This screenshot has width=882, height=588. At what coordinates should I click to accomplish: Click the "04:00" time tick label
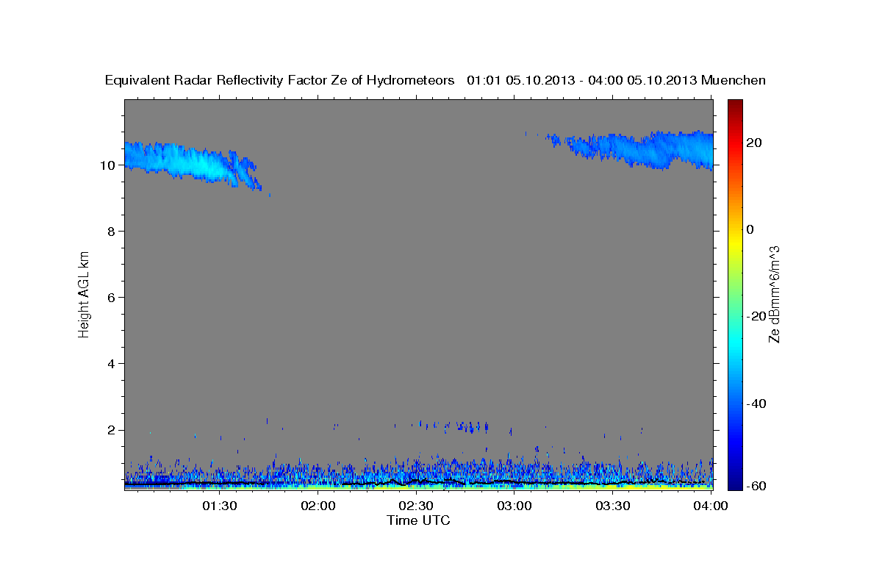[711, 506]
